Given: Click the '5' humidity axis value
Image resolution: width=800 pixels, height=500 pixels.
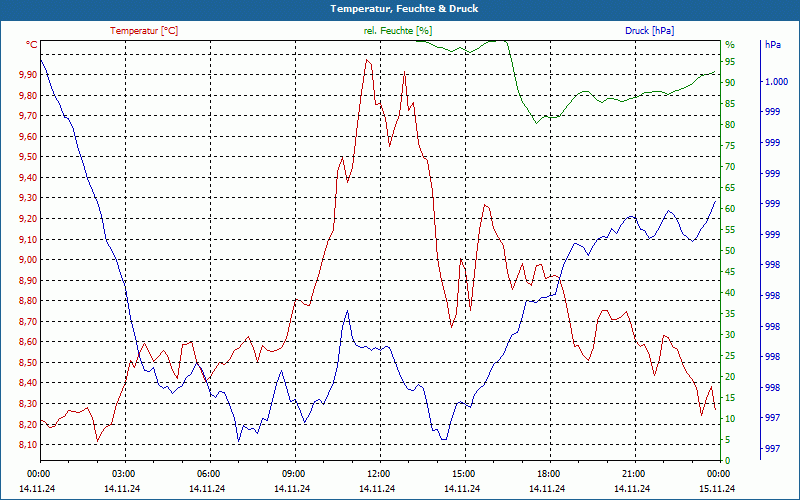Looking at the screenshot, I should (x=728, y=440).
